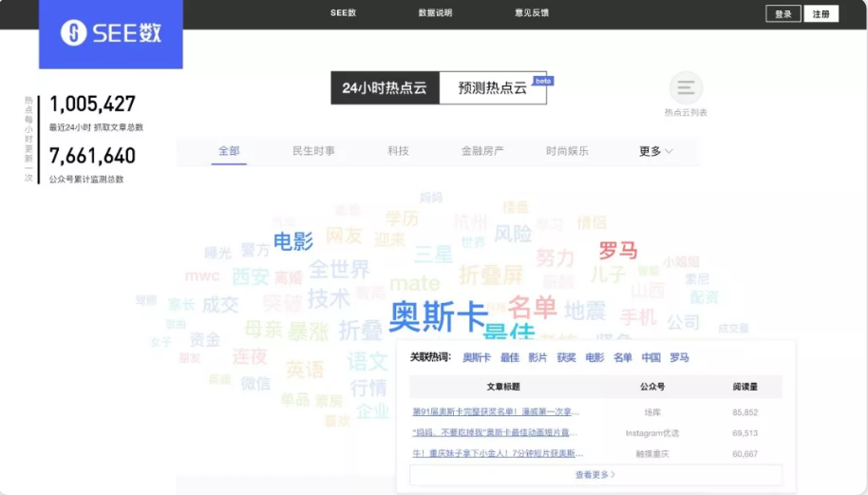Open 意见反馈 in top navigation
Screen dimensions: 868x495
(532, 13)
